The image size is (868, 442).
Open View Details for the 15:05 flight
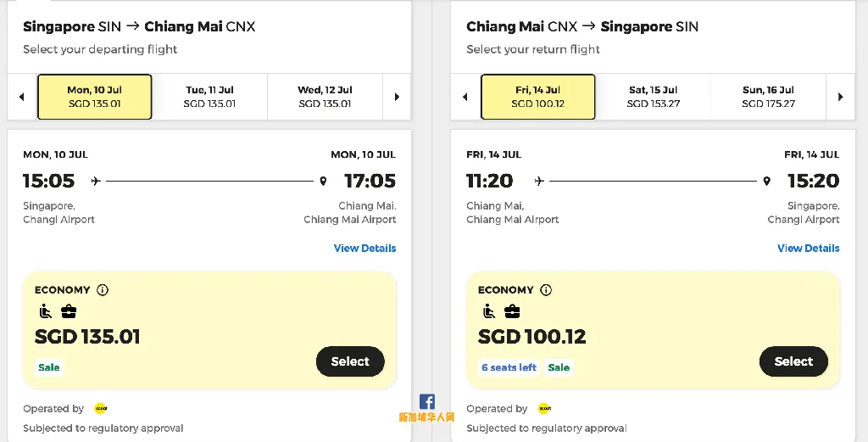coord(364,248)
